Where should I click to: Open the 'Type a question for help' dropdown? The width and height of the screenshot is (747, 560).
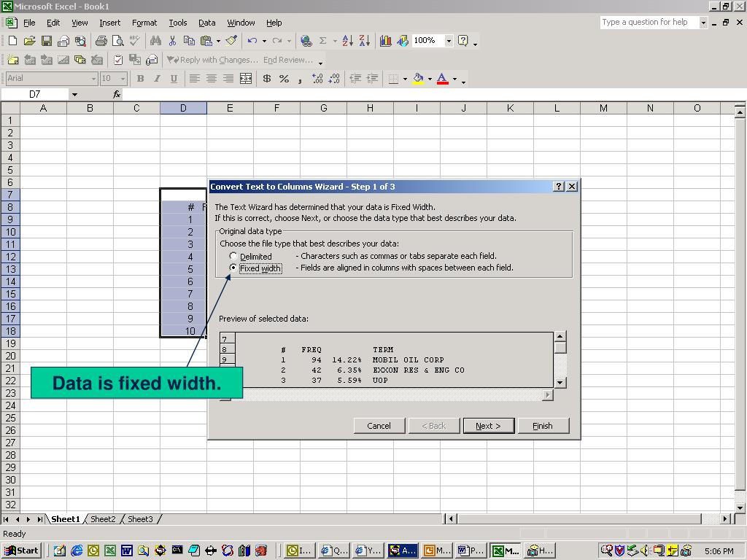tap(703, 23)
